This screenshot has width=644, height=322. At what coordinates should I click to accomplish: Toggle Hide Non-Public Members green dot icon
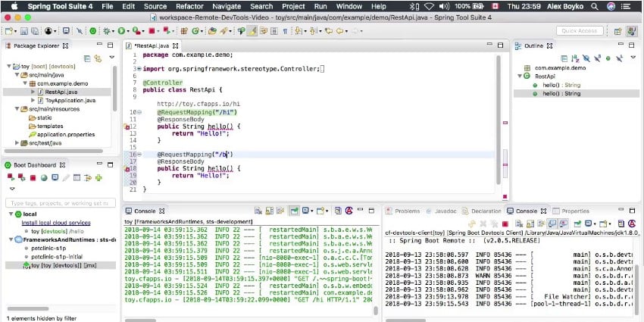click(x=608, y=59)
